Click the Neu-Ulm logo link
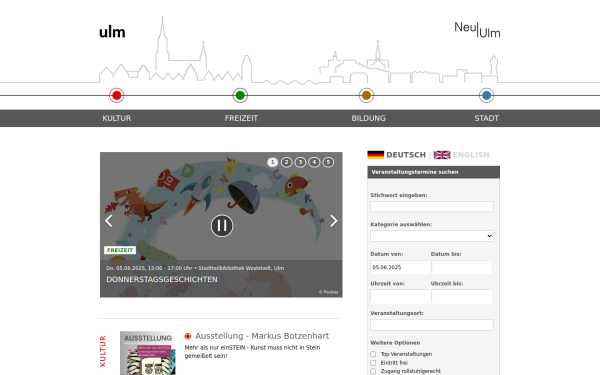The height and width of the screenshot is (375, 600). 477,30
